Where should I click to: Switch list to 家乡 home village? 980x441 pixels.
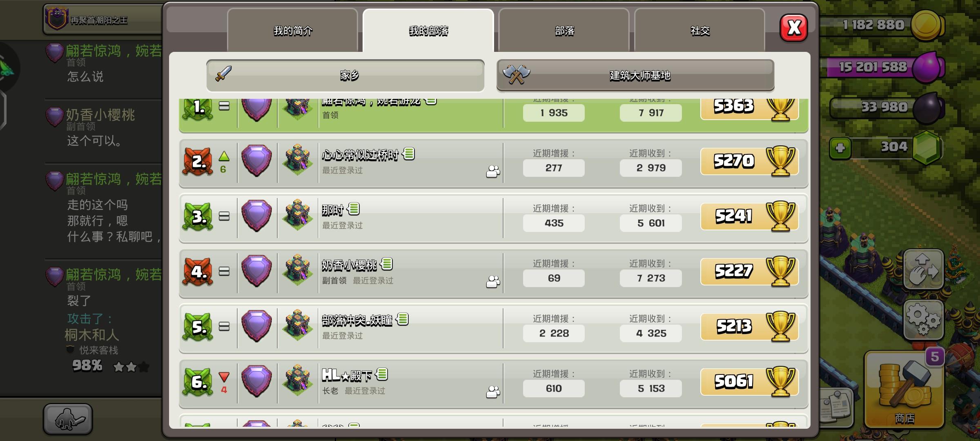coord(345,76)
